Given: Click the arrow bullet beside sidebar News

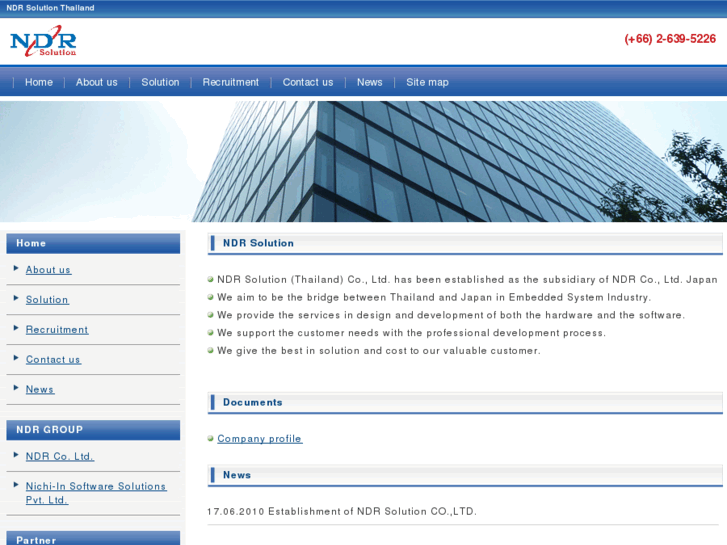Looking at the screenshot, I should [16, 388].
